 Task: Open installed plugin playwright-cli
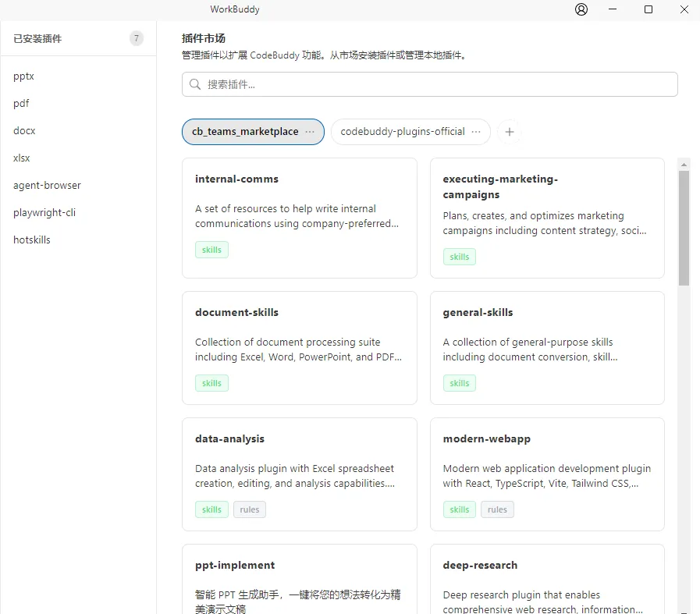coord(44,212)
